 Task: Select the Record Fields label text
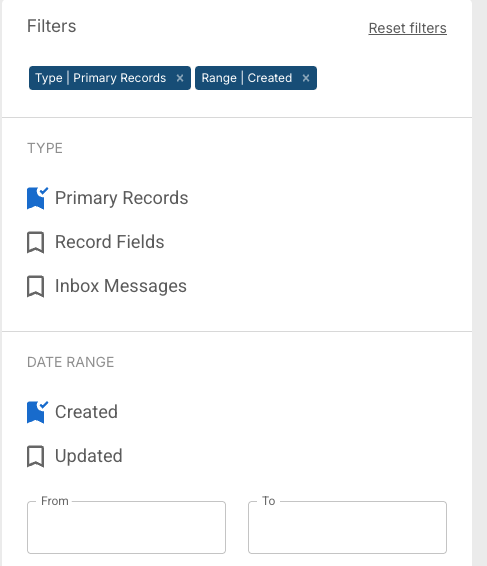click(110, 242)
